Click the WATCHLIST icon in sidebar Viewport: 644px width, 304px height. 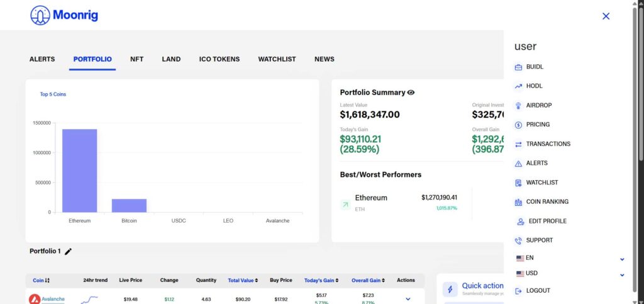[518, 183]
